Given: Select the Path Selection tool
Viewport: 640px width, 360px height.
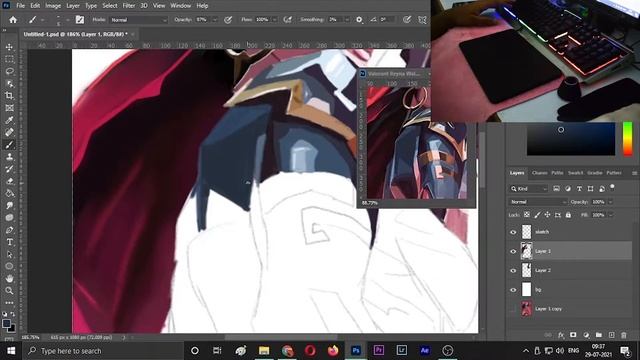Looking at the screenshot, I should tap(9, 254).
